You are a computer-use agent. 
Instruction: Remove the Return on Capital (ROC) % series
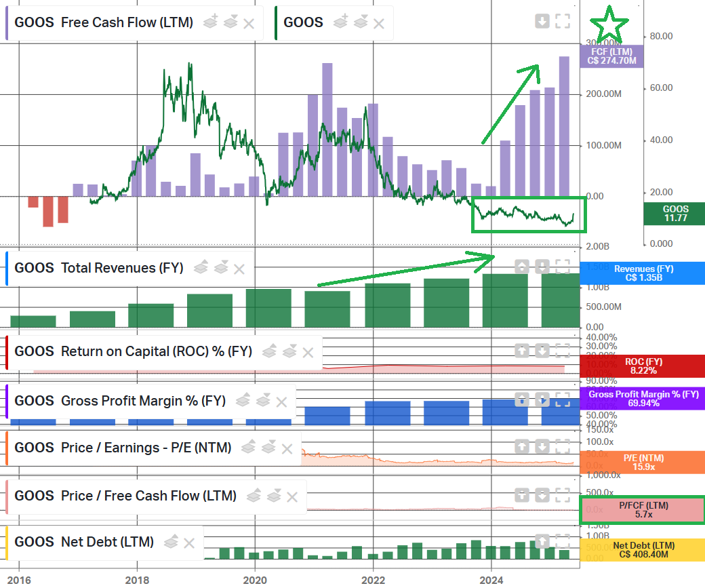[x=308, y=353]
